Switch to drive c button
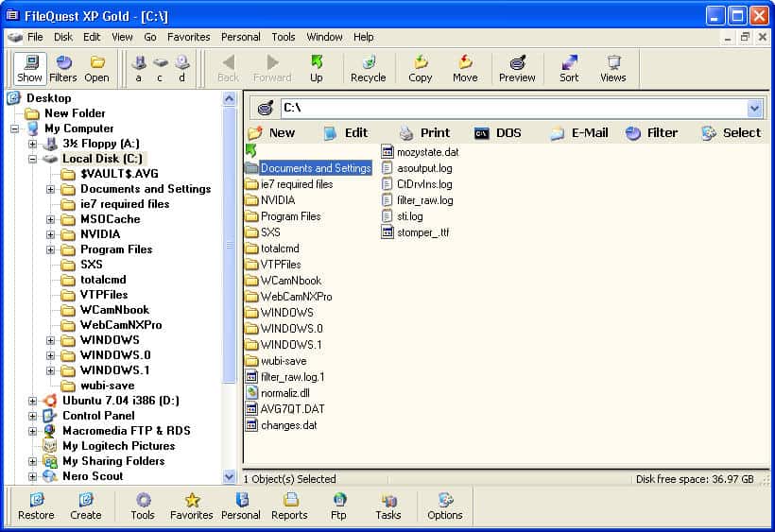Screen dimensions: 775x532 click(x=161, y=68)
